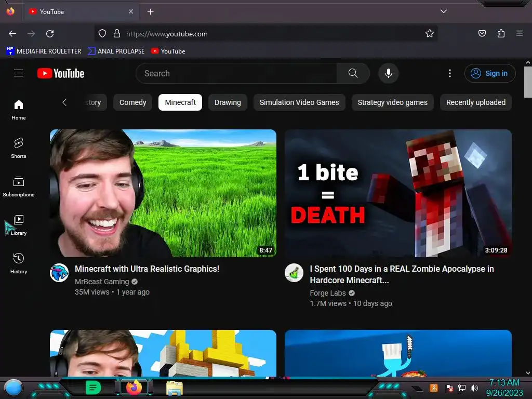The height and width of the screenshot is (399, 532).
Task: Open the taskbar clock showing 7:13 AM
Action: point(504,388)
